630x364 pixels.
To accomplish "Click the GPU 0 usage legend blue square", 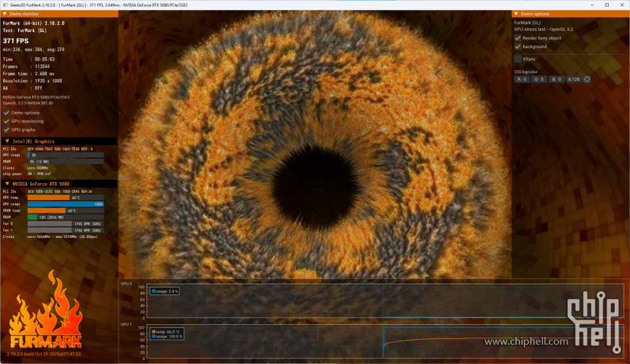I will pyautogui.click(x=153, y=291).
